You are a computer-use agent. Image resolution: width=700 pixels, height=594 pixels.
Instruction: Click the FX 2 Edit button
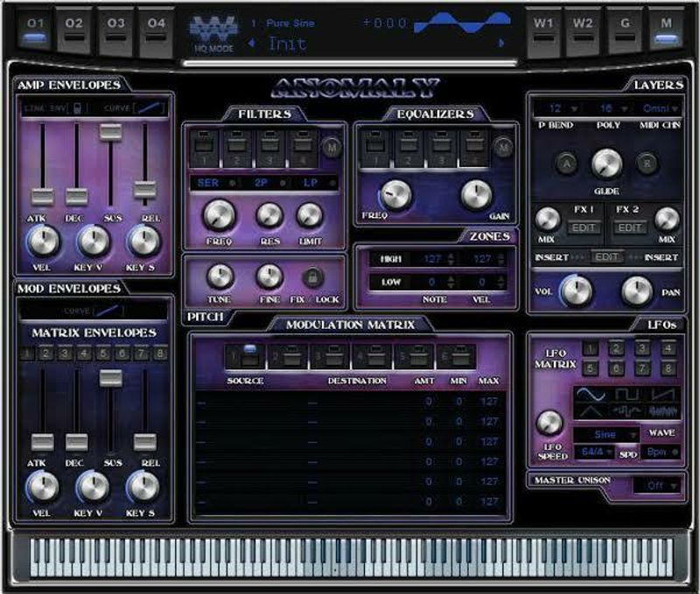click(629, 228)
